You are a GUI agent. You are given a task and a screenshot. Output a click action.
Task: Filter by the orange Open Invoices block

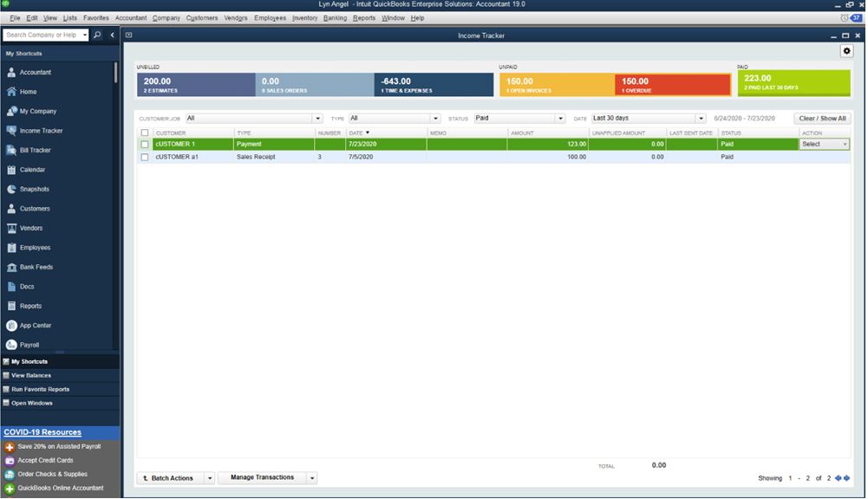click(557, 85)
